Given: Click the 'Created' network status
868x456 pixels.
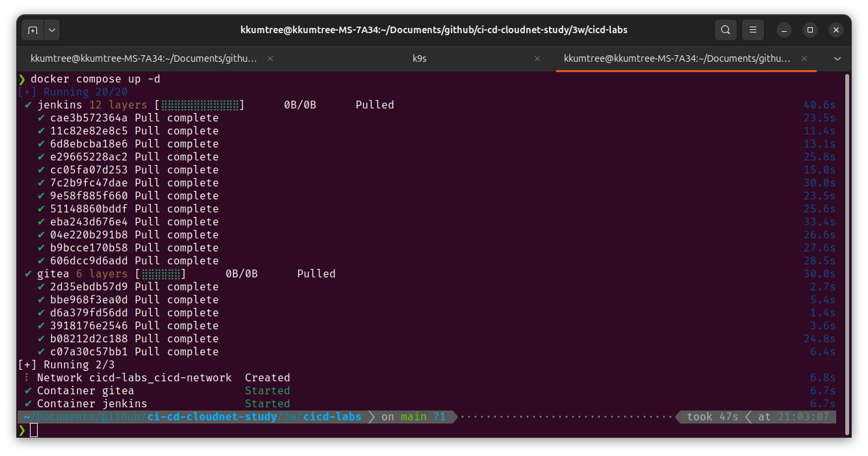Looking at the screenshot, I should [268, 378].
